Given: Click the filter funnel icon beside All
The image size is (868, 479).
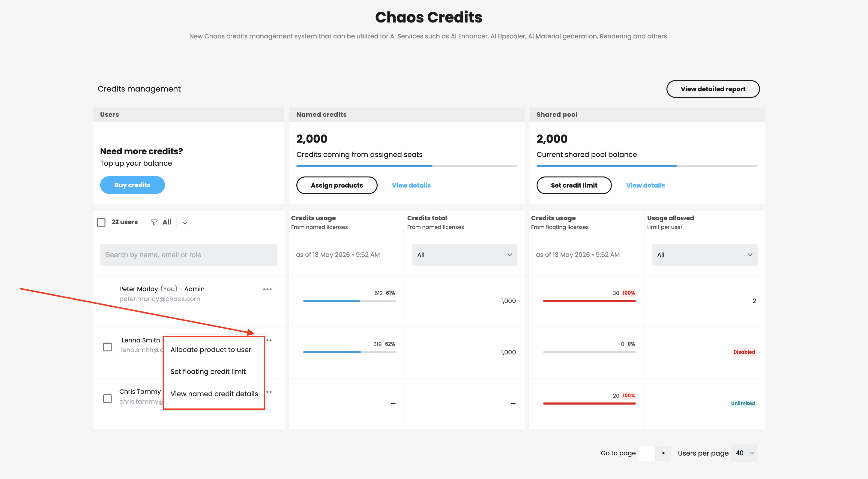Looking at the screenshot, I should coord(154,222).
